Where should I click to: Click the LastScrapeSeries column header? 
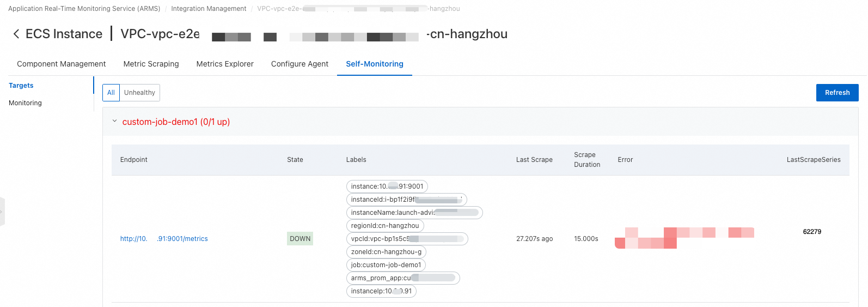coord(814,160)
